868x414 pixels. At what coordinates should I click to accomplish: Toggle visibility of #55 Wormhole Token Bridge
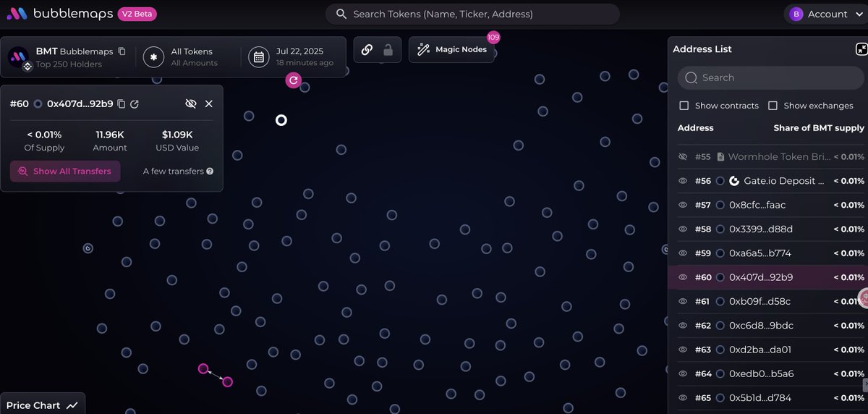point(683,157)
